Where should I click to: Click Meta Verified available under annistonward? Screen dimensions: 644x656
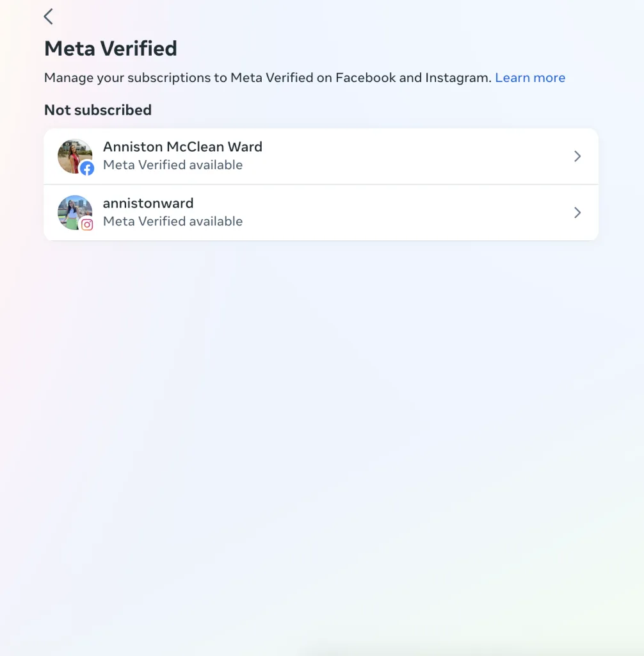point(173,221)
